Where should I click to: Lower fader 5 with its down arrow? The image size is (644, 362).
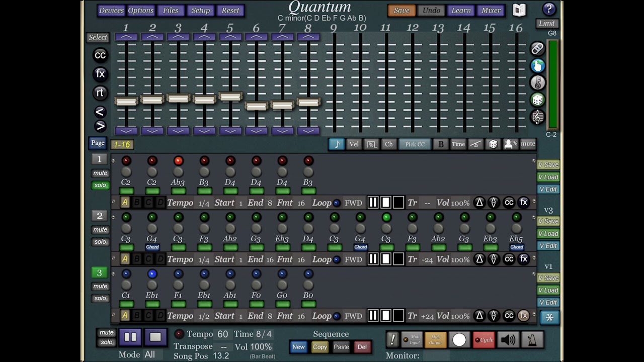[230, 131]
